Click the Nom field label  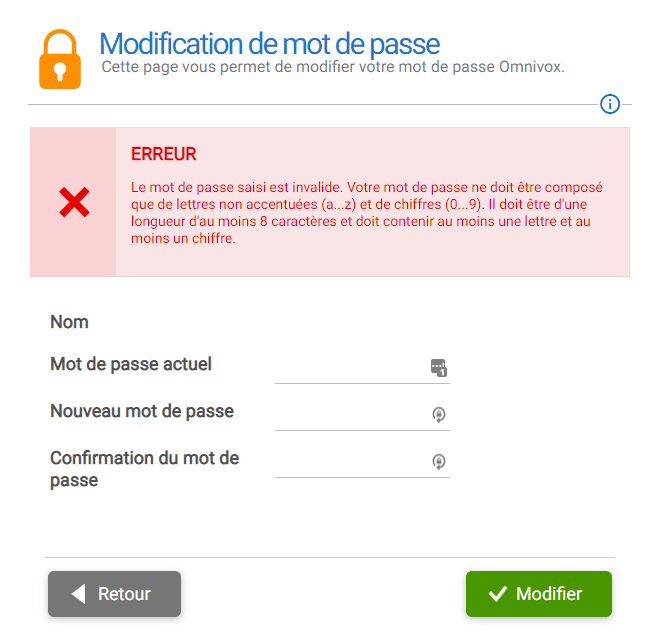70,322
